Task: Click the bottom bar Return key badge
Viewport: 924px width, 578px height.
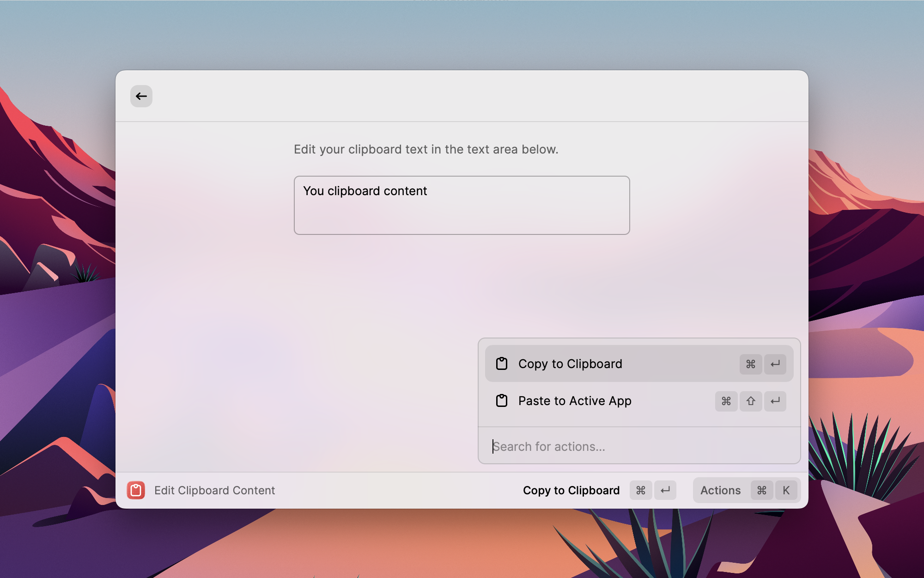Action: click(x=665, y=490)
